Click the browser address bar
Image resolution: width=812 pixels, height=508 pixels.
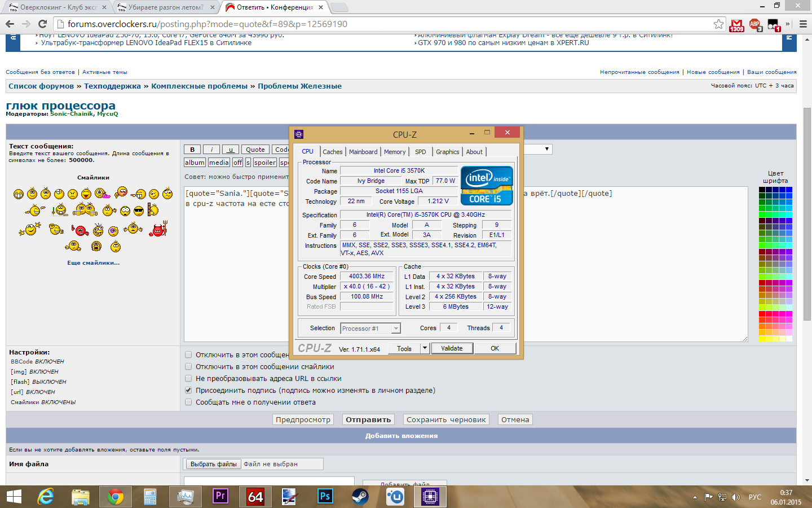point(389,24)
